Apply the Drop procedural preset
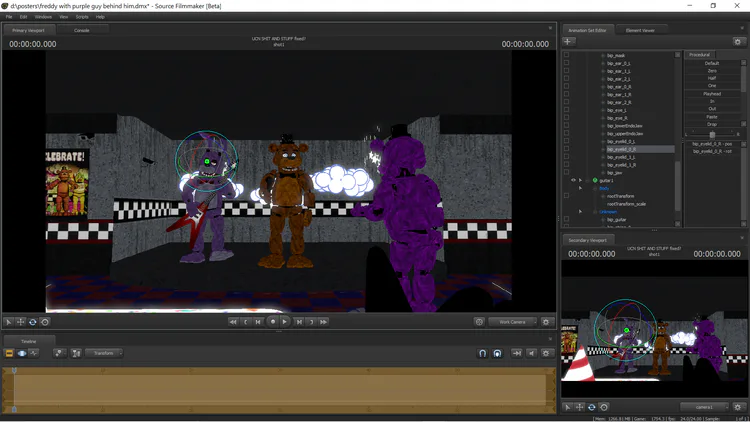 point(712,124)
